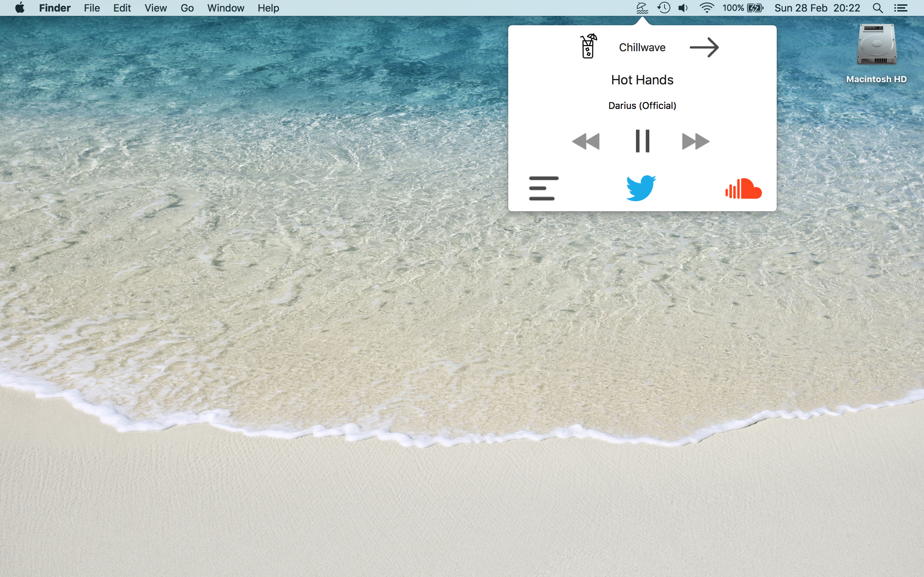The width and height of the screenshot is (924, 577).
Task: Open the Window menu
Action: (x=225, y=8)
